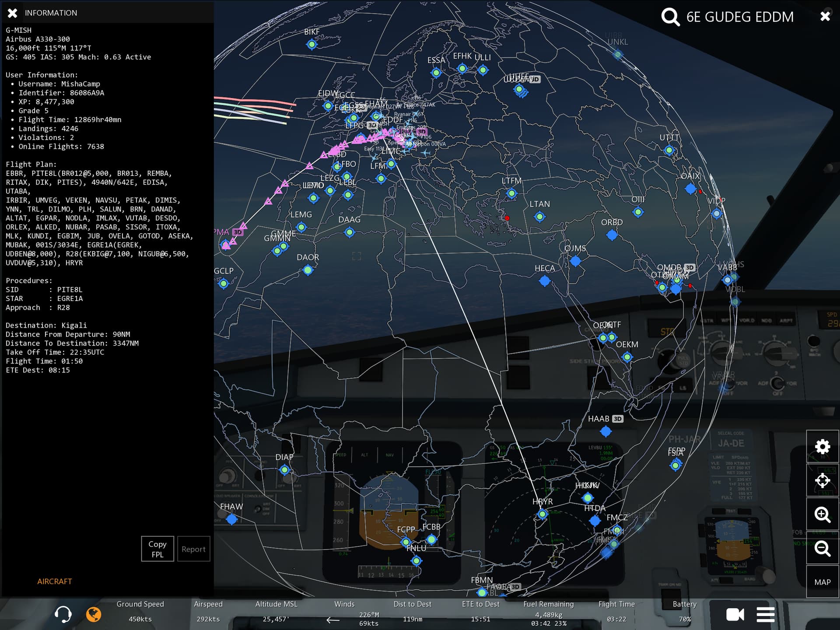The height and width of the screenshot is (630, 840).
Task: Click the search field text 6E GUDEG EDDM
Action: click(739, 17)
